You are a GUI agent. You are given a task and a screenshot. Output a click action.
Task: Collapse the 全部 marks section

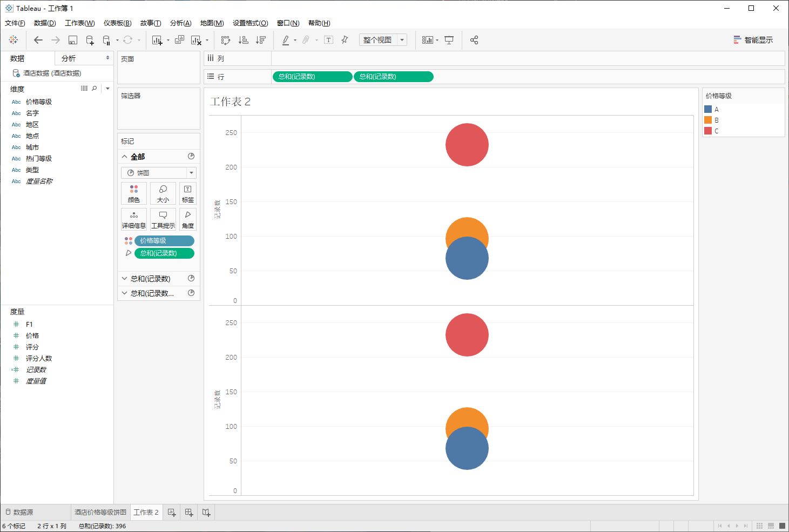(x=125, y=157)
